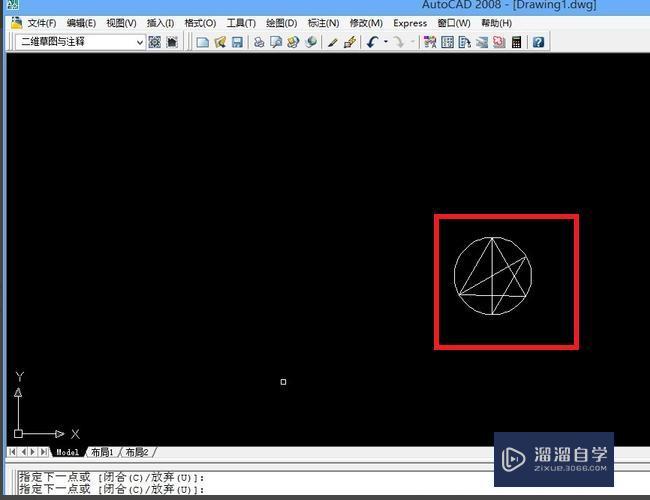Jump to last layout tab arrow
The width and height of the screenshot is (650, 500).
[43, 451]
